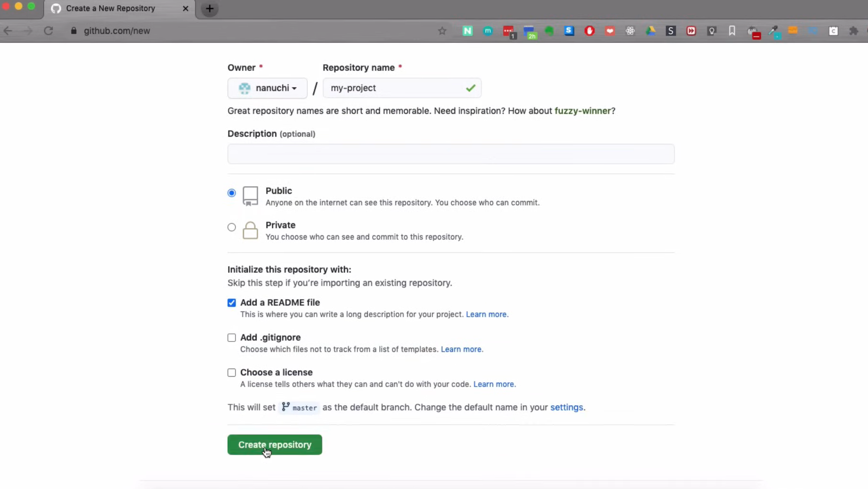
Task: Open the Evernote elephant extension
Action: coord(549,31)
